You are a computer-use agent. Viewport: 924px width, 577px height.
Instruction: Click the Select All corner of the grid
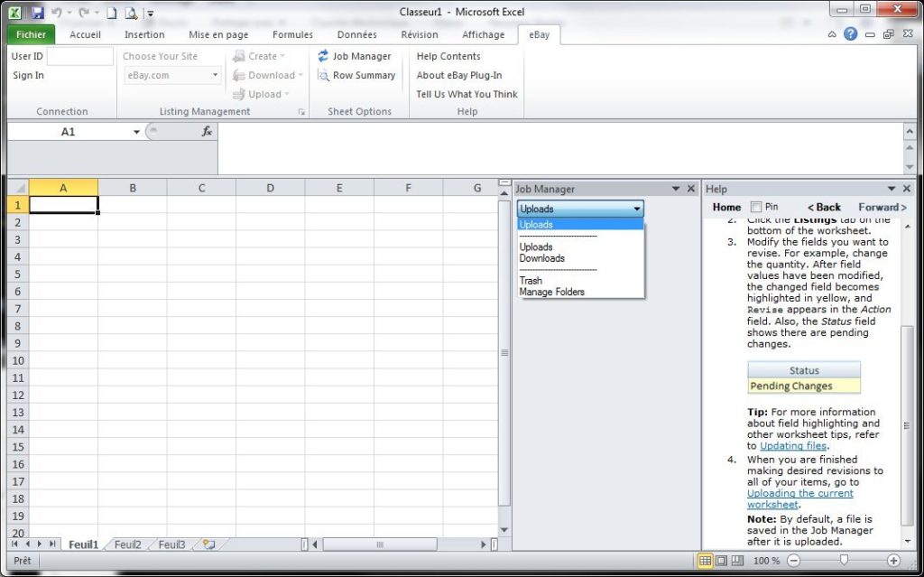20,188
